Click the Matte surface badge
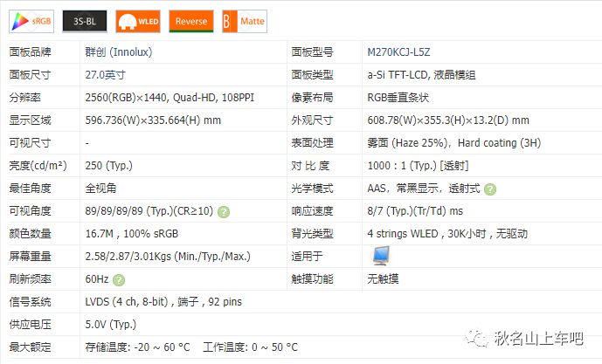602x364 pixels. [245, 21]
